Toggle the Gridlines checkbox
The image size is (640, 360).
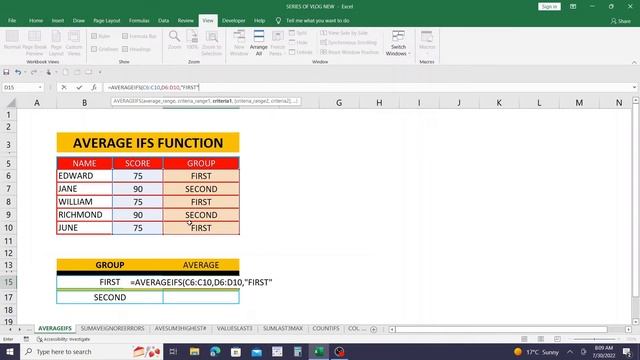coord(94,49)
